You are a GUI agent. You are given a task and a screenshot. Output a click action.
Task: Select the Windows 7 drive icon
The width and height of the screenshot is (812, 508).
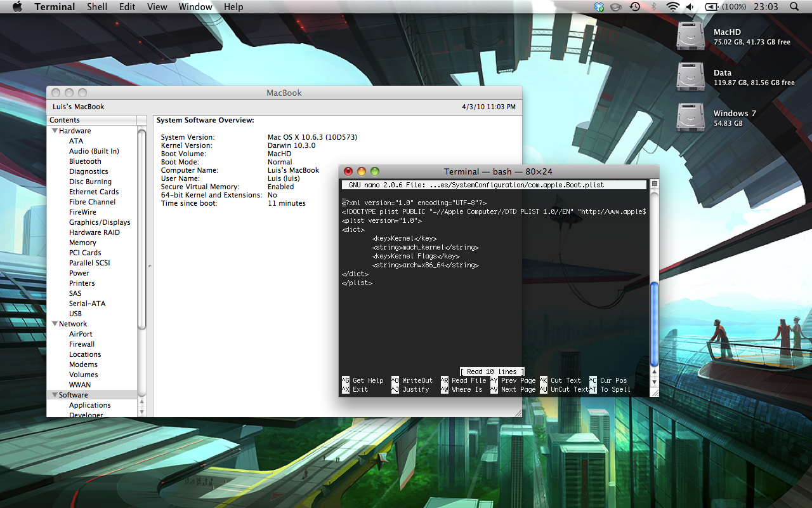[x=690, y=117]
